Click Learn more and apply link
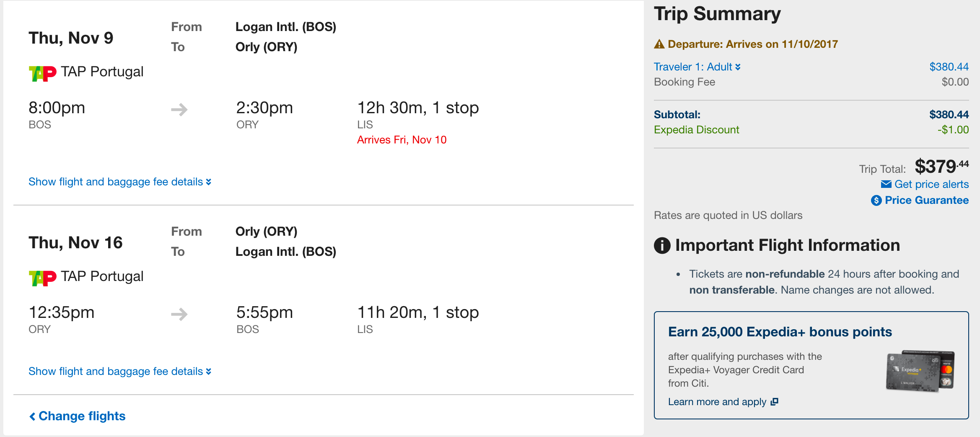The width and height of the screenshot is (980, 437). point(717,402)
